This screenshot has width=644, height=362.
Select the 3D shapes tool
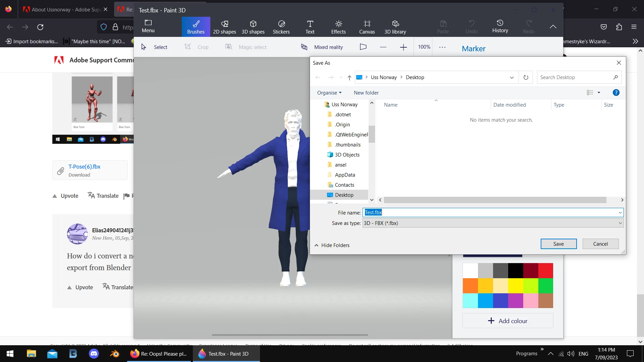coord(253,27)
